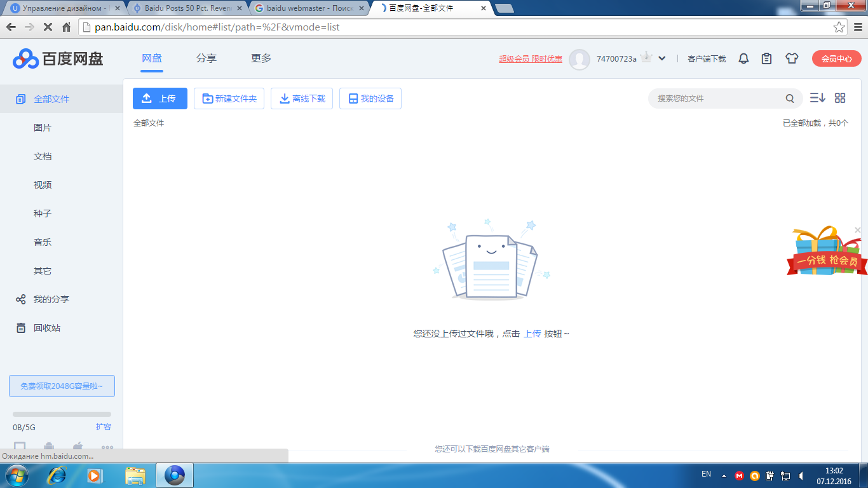Click the gift box promotion banner
This screenshot has height=488, width=868.
point(827,251)
